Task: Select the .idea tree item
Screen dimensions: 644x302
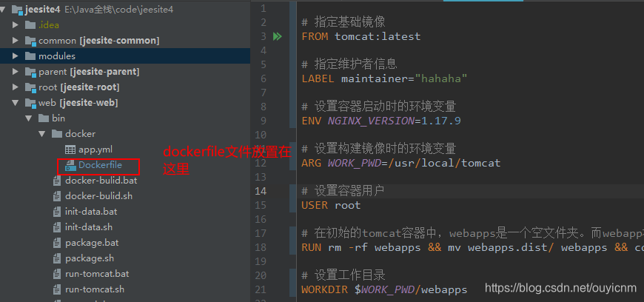Action: point(48,25)
